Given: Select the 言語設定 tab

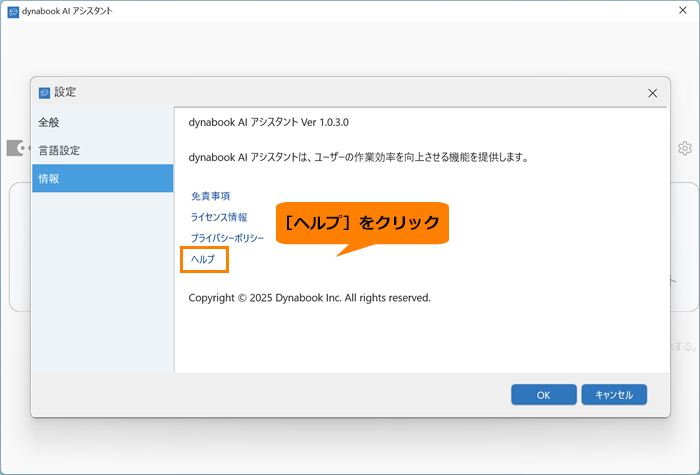Looking at the screenshot, I should [103, 150].
